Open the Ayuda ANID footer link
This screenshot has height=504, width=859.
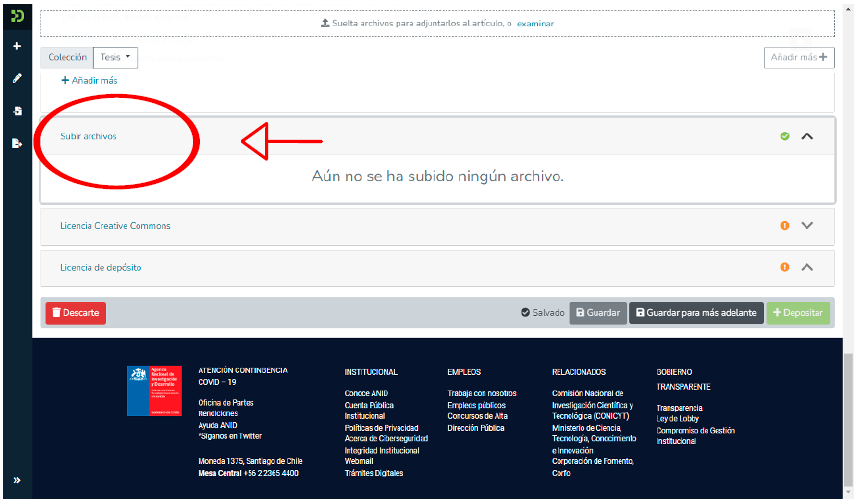[218, 425]
